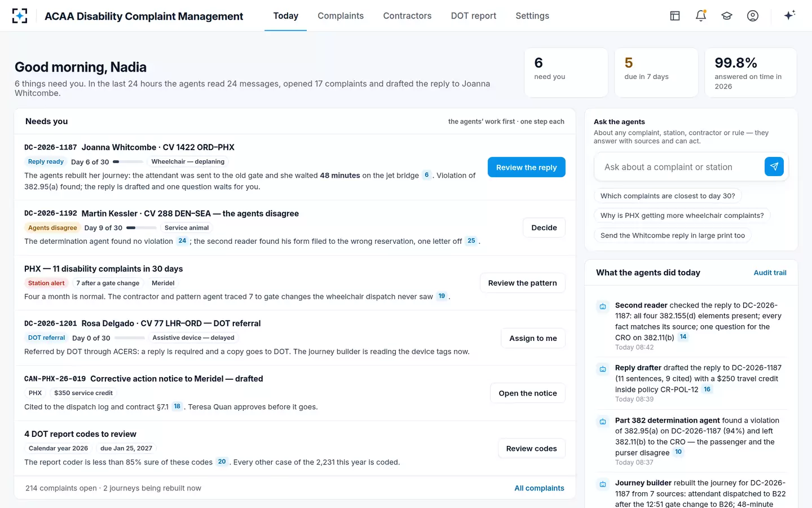This screenshot has width=812, height=508.
Task: Click citation badge 6 in Whitcombe summary
Action: click(427, 175)
